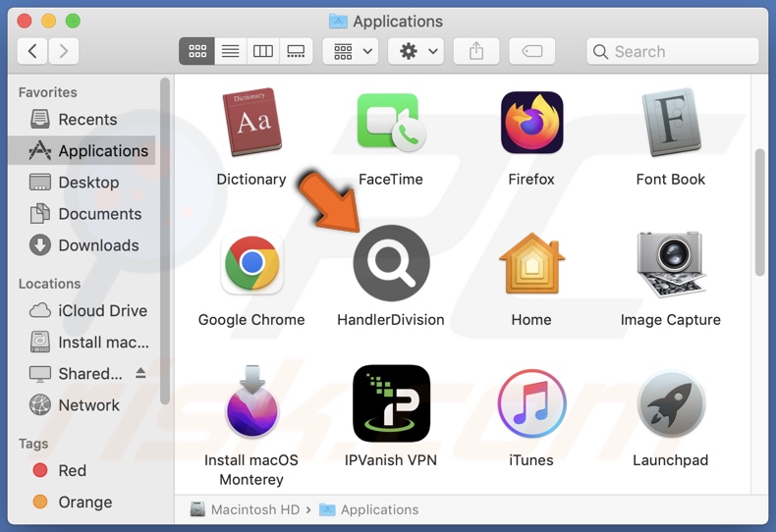The height and width of the screenshot is (532, 776).
Task: Click the sidebar vertical scrollbar
Action: coord(165,241)
